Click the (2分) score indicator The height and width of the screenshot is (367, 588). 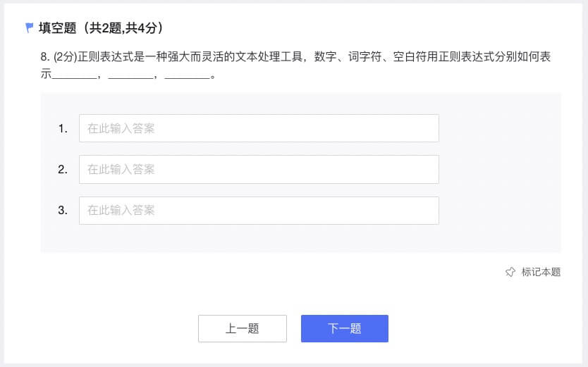pos(66,57)
